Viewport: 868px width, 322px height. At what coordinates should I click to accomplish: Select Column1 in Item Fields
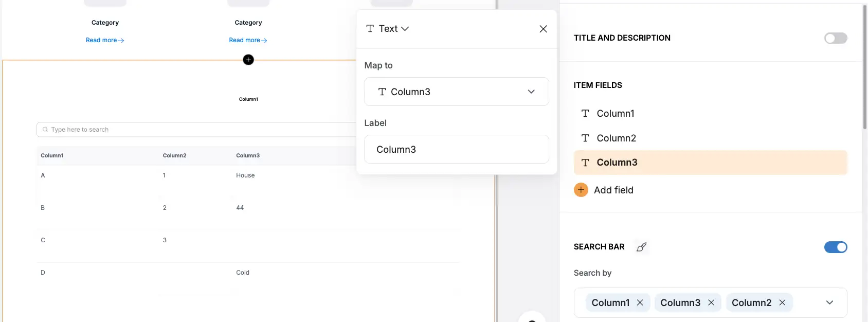click(710, 114)
